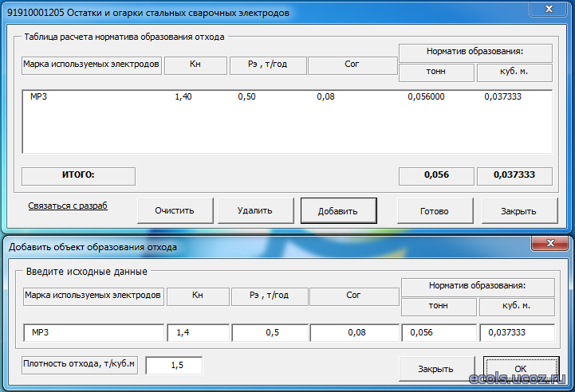
Task: Click the 0,08 value in the upper table row
Action: tap(325, 96)
